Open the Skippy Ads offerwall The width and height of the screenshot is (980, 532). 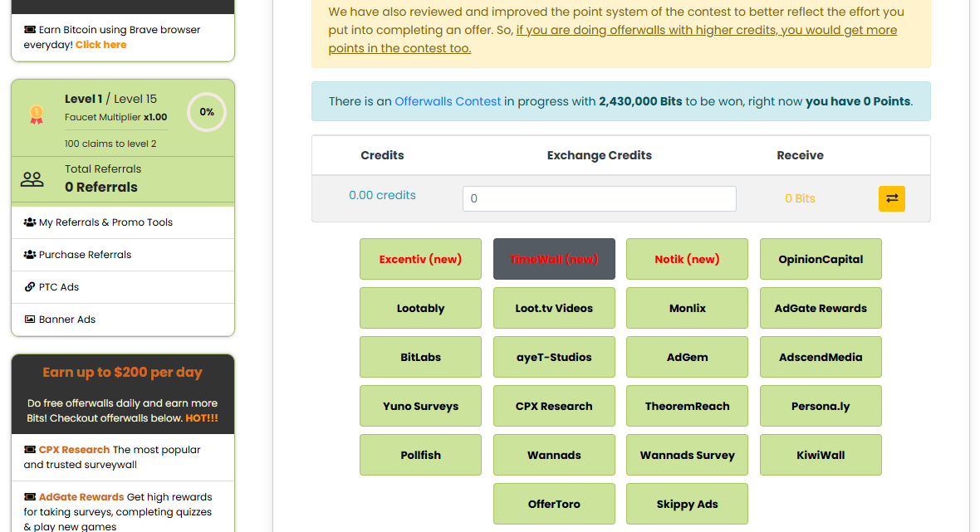[687, 504]
